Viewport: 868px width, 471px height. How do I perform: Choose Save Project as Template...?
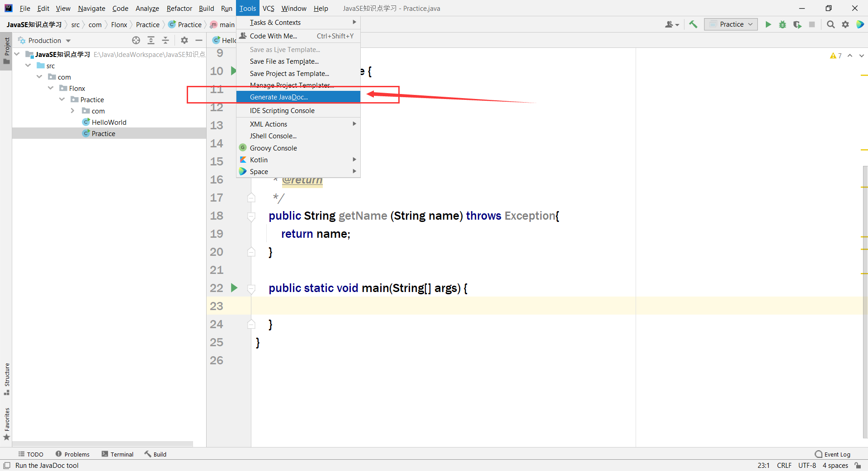tap(298, 74)
